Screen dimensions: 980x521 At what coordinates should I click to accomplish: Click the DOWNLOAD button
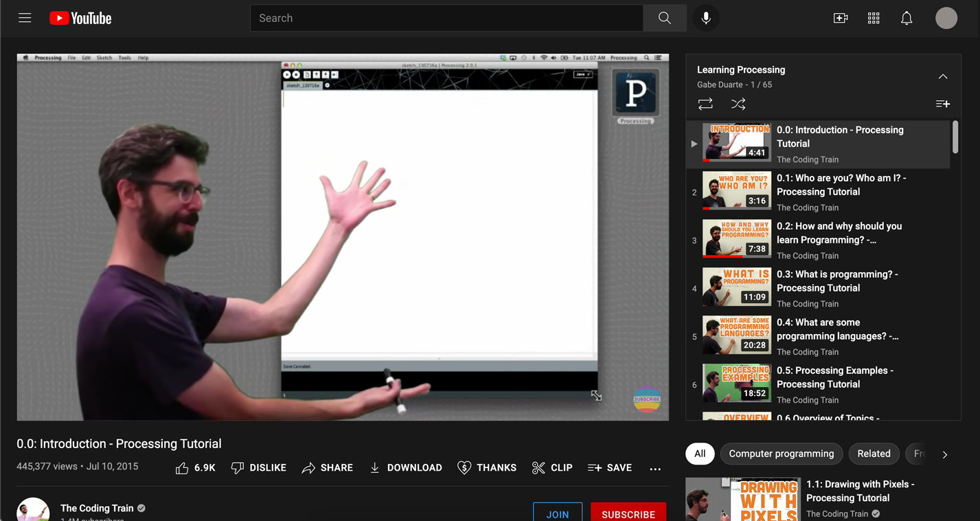(x=406, y=468)
